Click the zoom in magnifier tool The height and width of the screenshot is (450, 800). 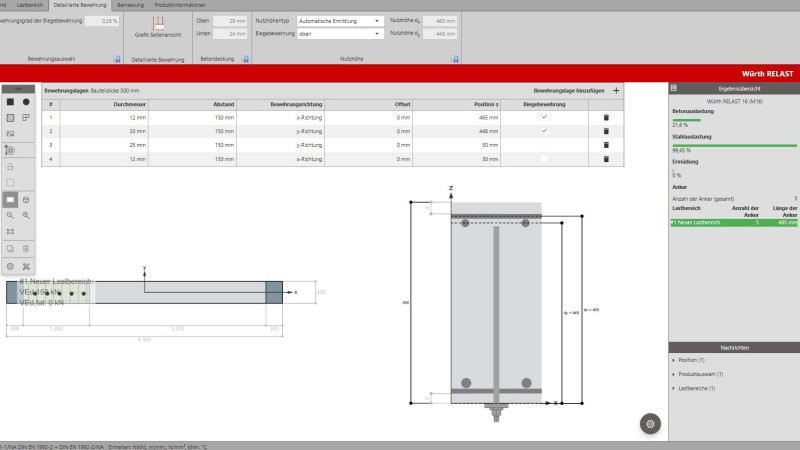[26, 215]
